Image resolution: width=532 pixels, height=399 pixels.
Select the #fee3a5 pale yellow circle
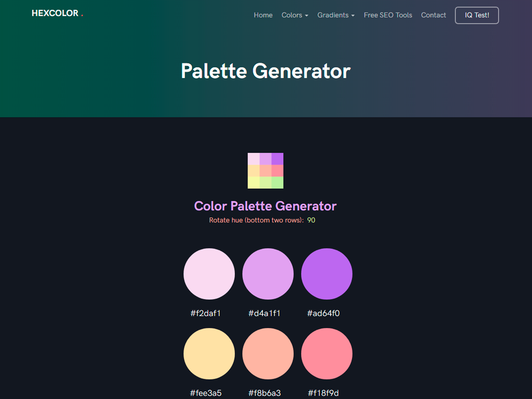coord(209,354)
